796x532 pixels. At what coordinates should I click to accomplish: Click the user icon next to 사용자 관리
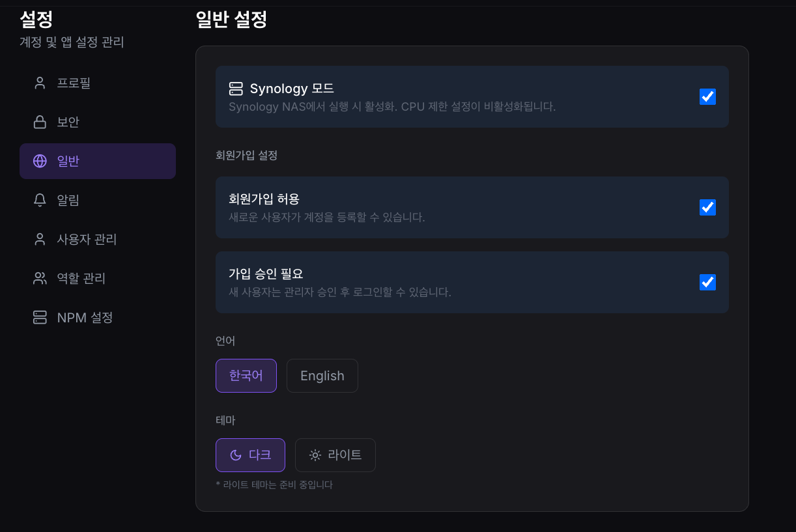pos(38,239)
